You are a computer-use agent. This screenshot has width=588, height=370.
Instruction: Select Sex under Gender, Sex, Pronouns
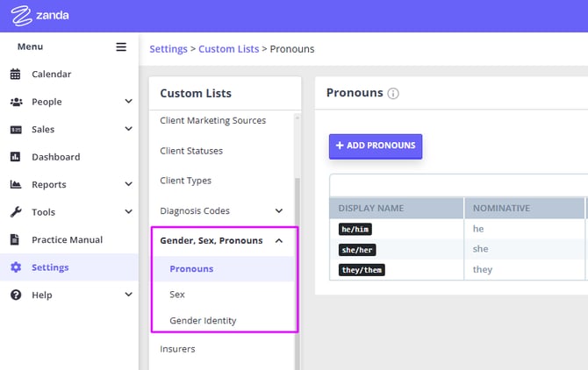[x=177, y=295]
